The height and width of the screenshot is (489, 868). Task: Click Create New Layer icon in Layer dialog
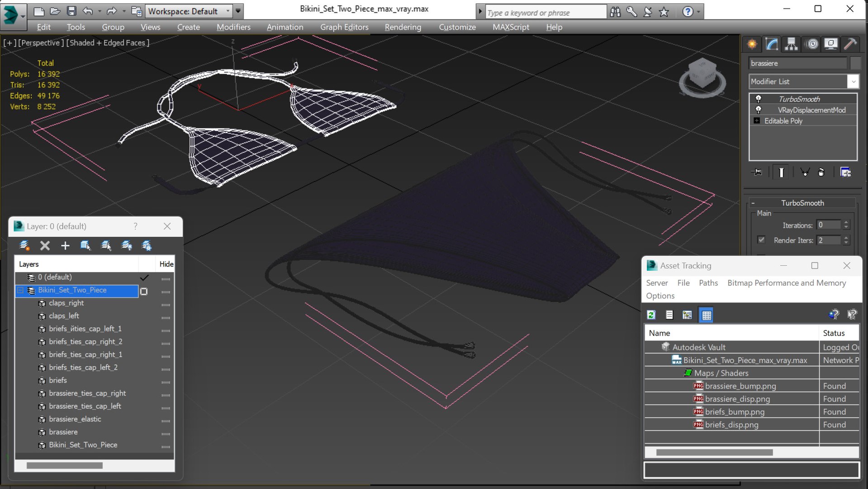coord(24,245)
